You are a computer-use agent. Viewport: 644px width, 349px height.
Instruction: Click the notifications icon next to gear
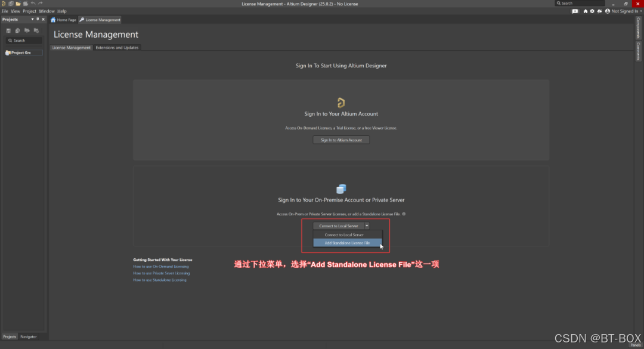[600, 11]
